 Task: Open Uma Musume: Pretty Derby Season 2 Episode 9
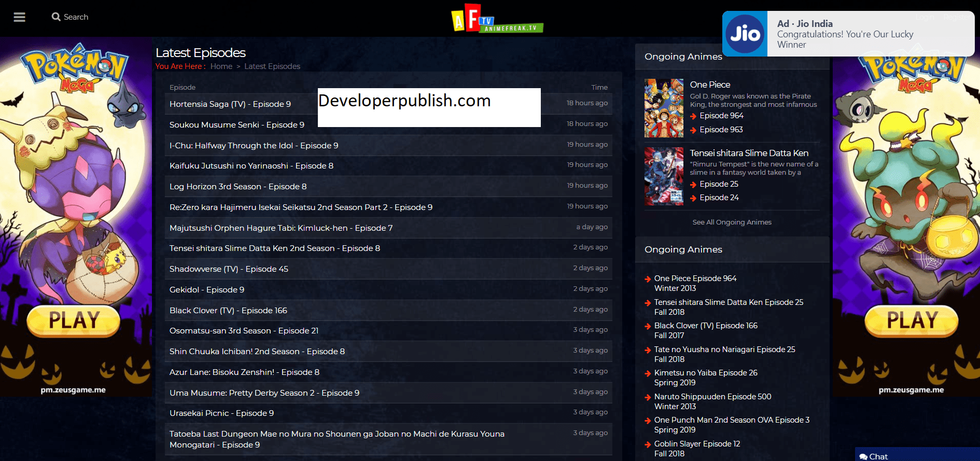pos(264,393)
